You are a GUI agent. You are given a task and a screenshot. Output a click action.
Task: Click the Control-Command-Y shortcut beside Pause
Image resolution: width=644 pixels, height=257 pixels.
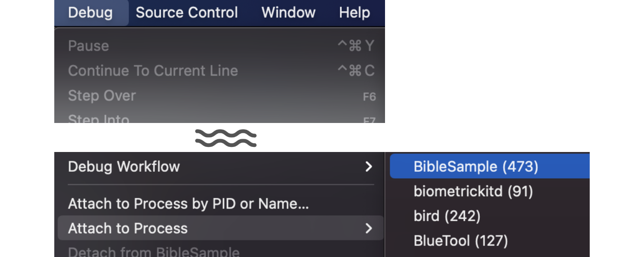(356, 46)
